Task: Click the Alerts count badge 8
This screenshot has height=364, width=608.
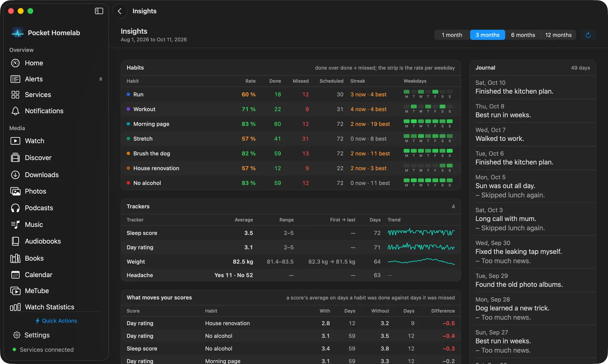Action: [x=101, y=79]
